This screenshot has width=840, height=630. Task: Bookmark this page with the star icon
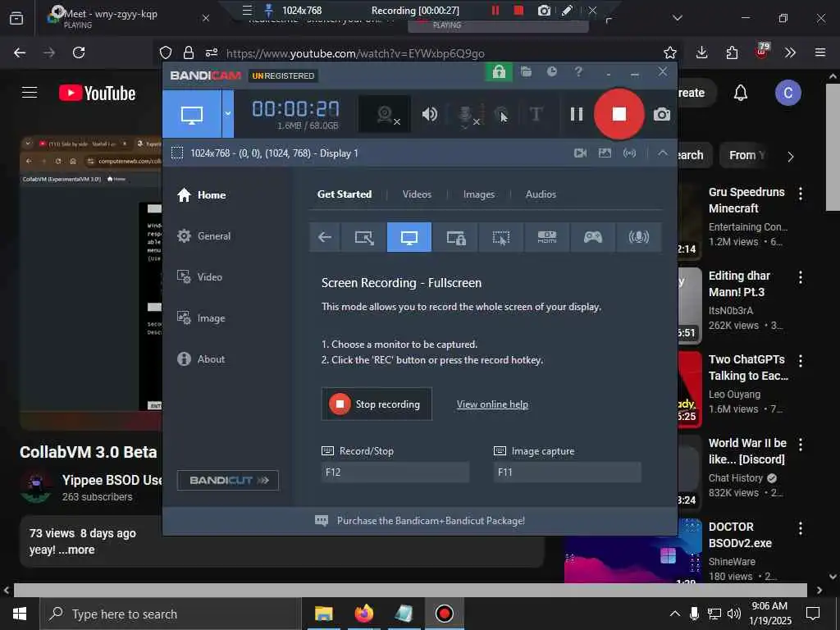point(669,52)
